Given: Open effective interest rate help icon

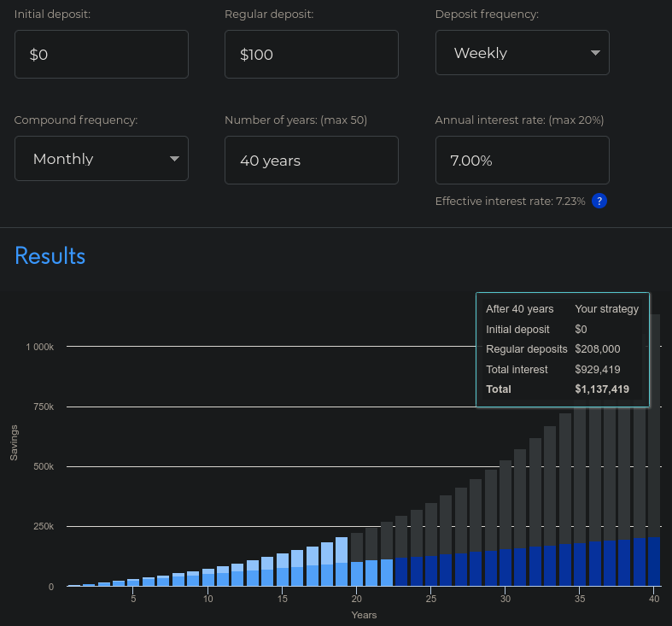Looking at the screenshot, I should coord(599,201).
